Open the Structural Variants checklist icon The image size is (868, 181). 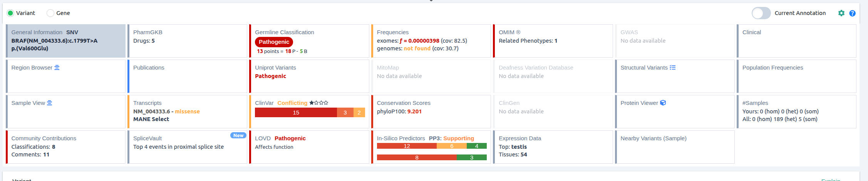pos(672,68)
